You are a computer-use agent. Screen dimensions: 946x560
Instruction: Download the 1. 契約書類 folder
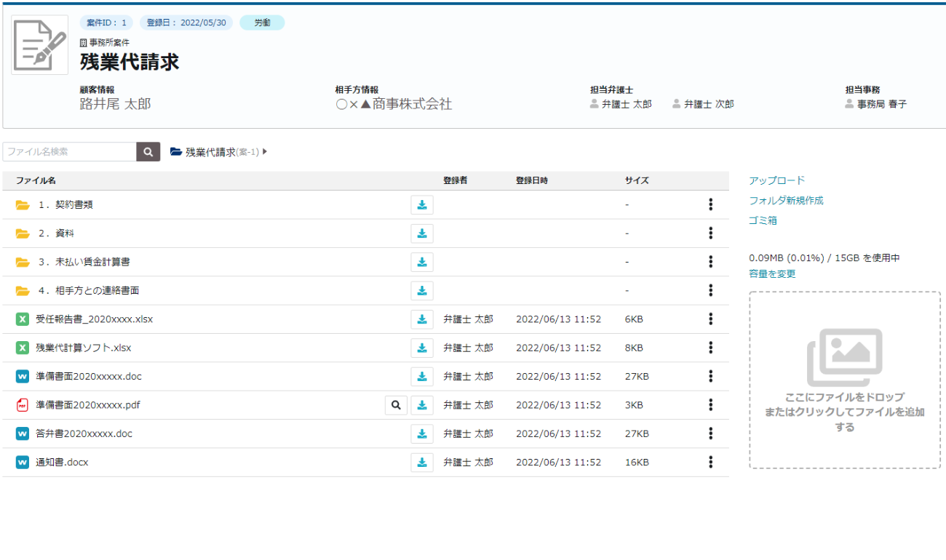pyautogui.click(x=422, y=205)
